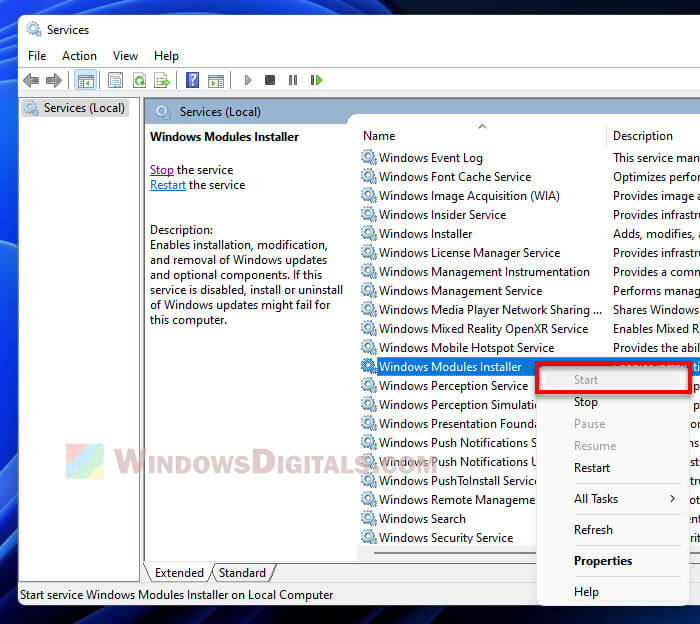Click the Restart the service link
Image resolution: width=700 pixels, height=624 pixels.
tap(168, 185)
